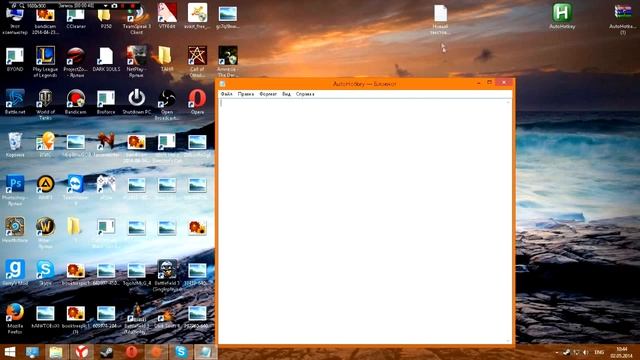Select the green AutoHotkey desktop icon
Image resolution: width=640 pixels, height=360 pixels.
click(x=562, y=16)
